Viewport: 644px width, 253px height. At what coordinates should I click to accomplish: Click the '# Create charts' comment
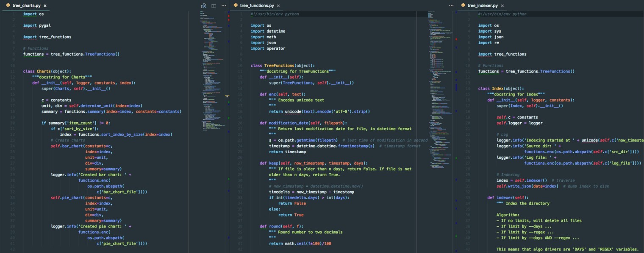(x=68, y=140)
